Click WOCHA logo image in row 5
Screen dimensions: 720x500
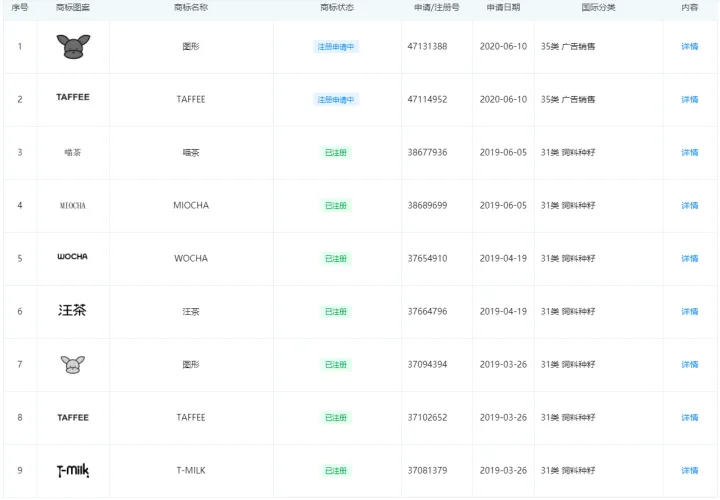tap(73, 257)
